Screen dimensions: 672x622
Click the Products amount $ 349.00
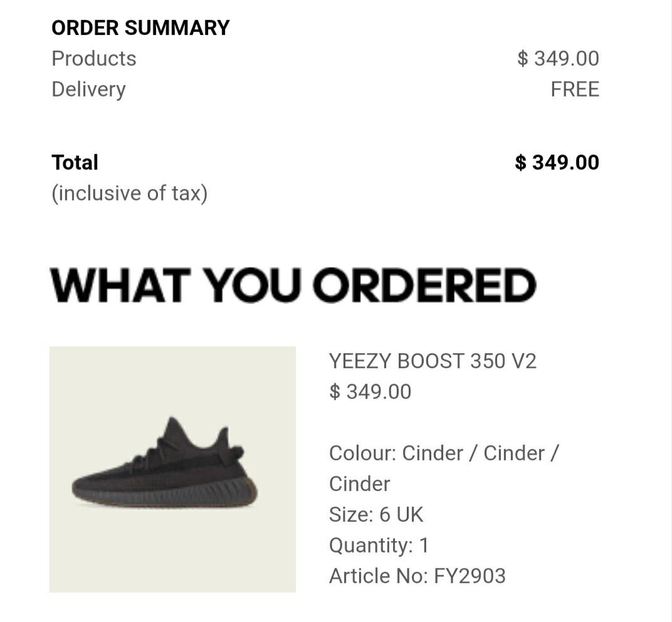558,59
